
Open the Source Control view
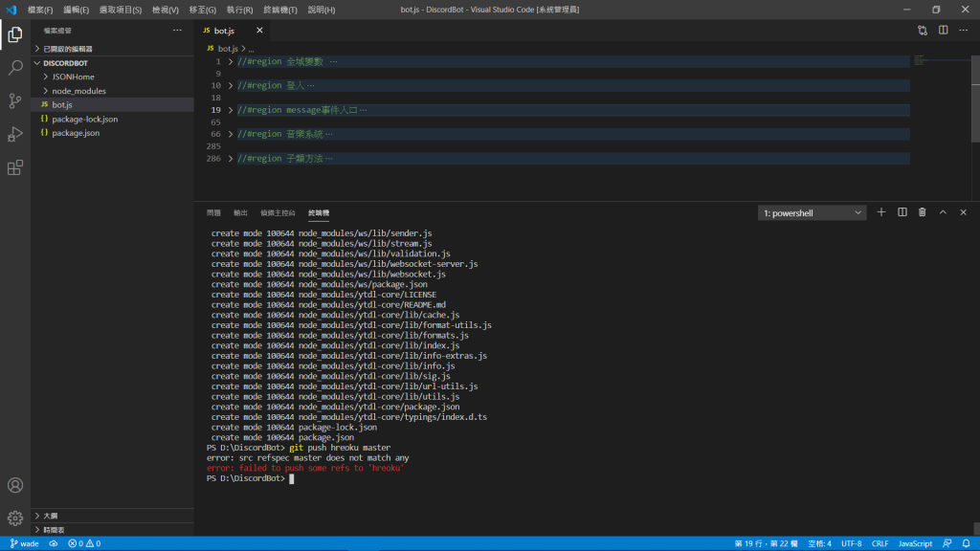pyautogui.click(x=15, y=100)
